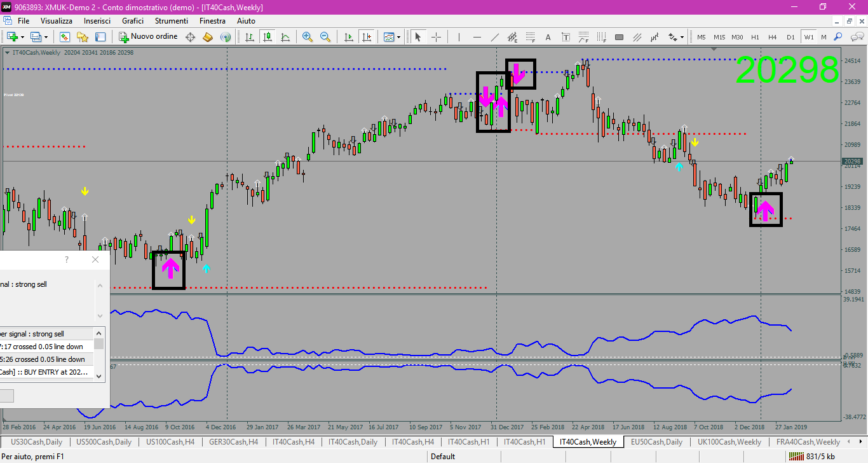Switch chart to bar chart

(x=250, y=37)
